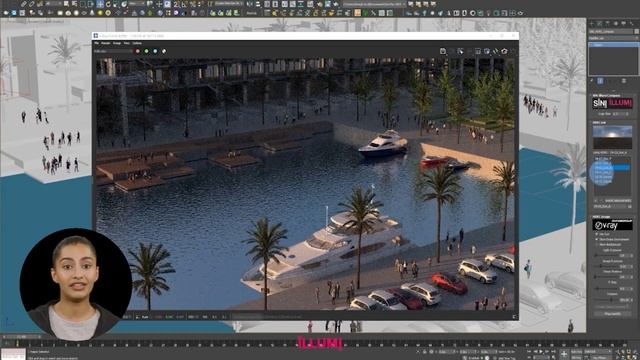Toggle the Use Sun checkbox
640x360 pixels.
click(x=597, y=234)
